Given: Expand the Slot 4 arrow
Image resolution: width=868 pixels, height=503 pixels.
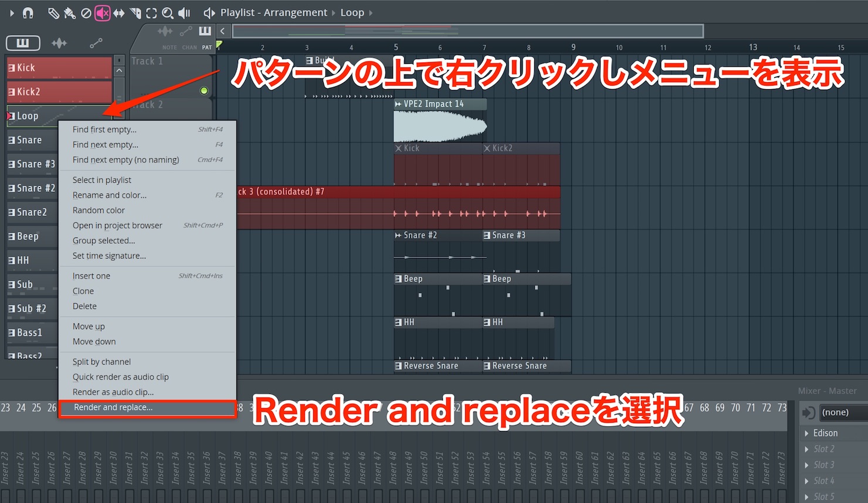Looking at the screenshot, I should click(806, 481).
